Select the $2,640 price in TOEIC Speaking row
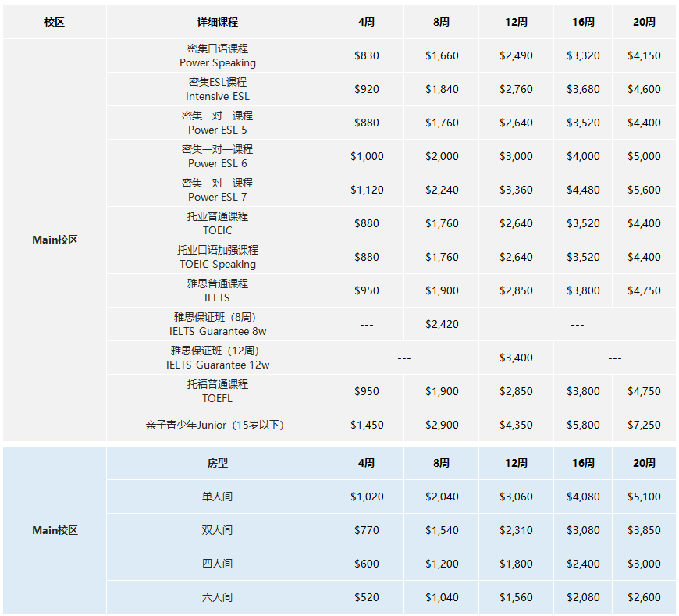Viewport: 679px width, 616px height. coord(516,257)
